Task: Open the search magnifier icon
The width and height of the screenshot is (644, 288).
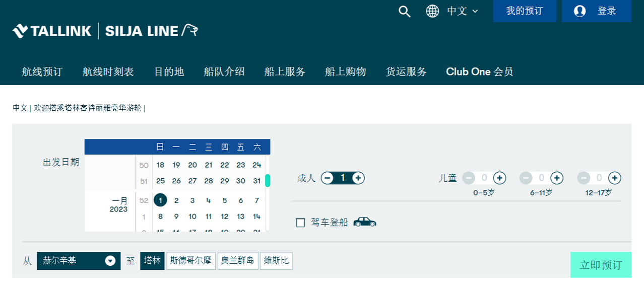Action: point(405,11)
